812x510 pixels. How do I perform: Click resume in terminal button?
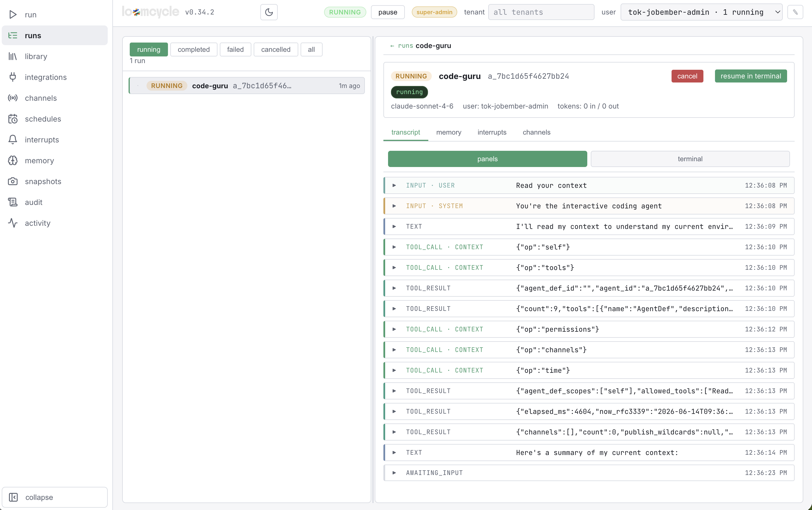(x=751, y=76)
